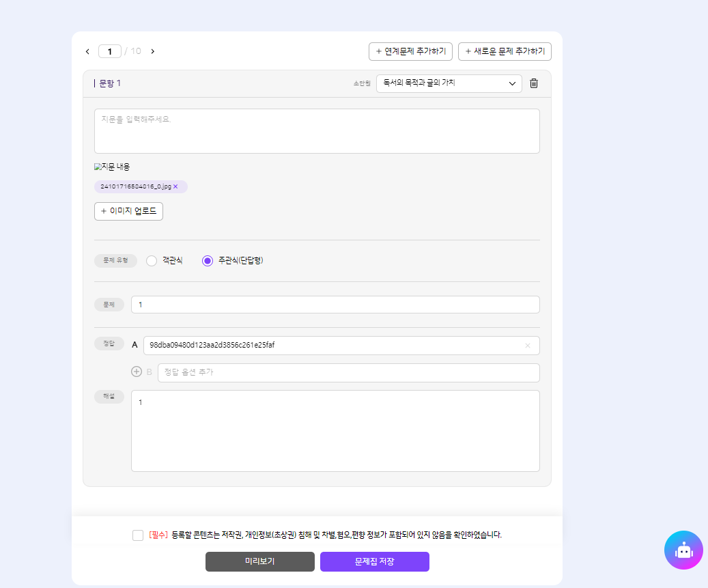Click the 정답 옵션 추가 input field
The width and height of the screenshot is (708, 588).
click(x=348, y=373)
